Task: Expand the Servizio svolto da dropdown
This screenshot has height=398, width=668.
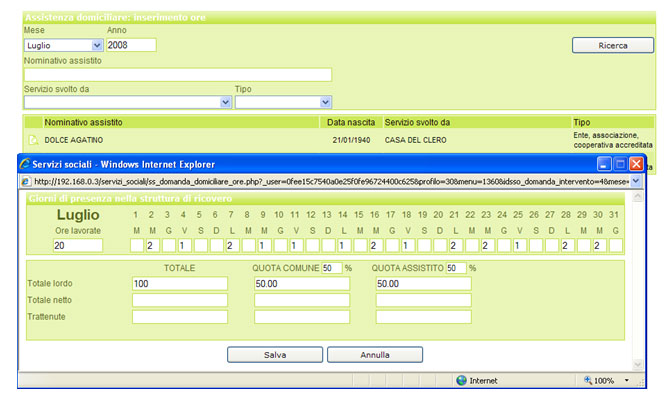Action: pyautogui.click(x=225, y=102)
